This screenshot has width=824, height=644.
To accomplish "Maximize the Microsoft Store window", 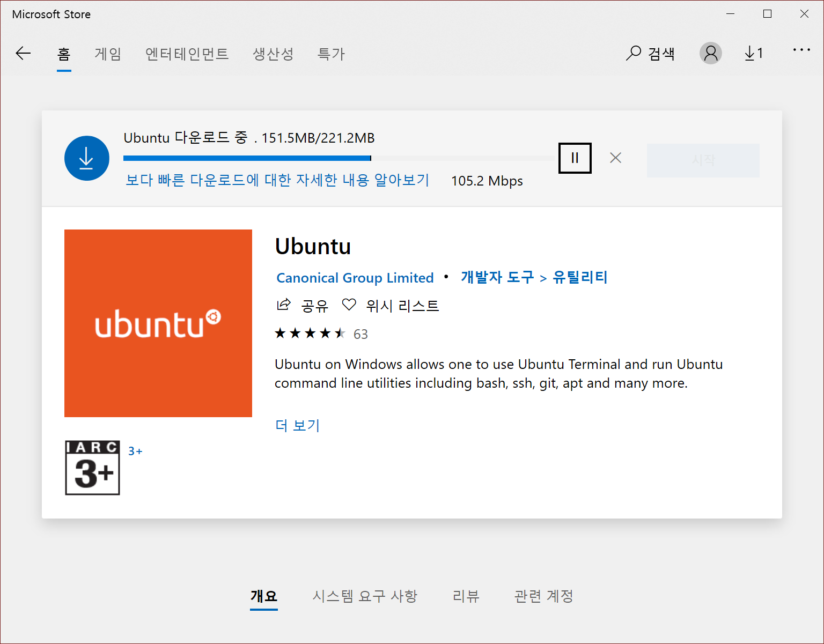I will (x=767, y=14).
